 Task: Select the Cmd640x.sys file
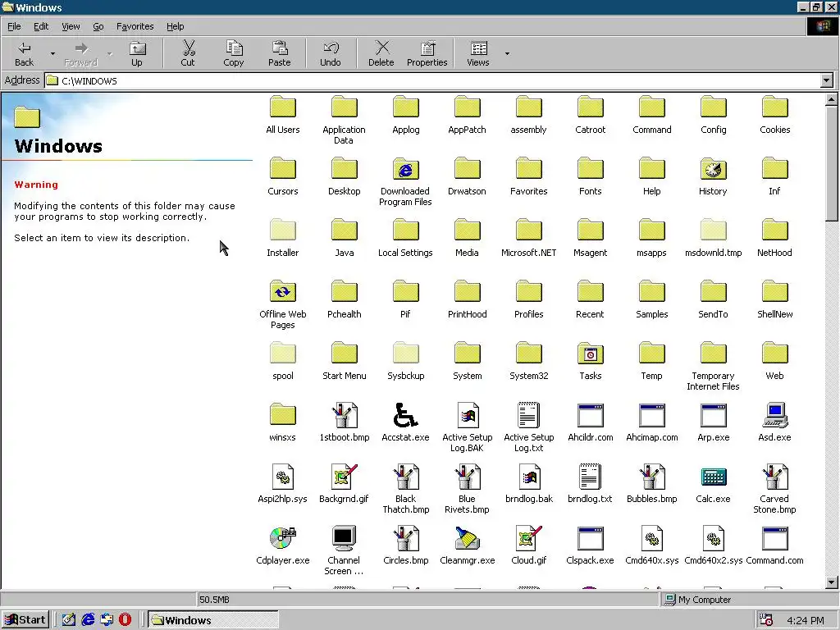pos(651,546)
